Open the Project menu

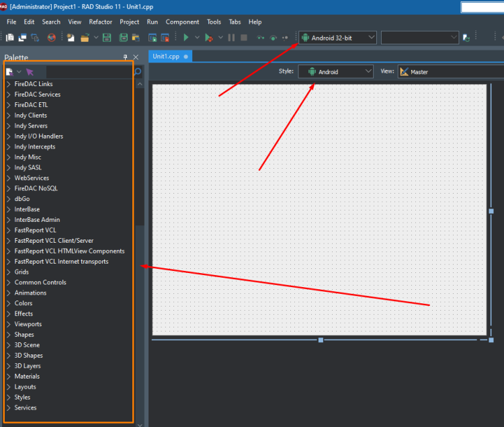(129, 22)
